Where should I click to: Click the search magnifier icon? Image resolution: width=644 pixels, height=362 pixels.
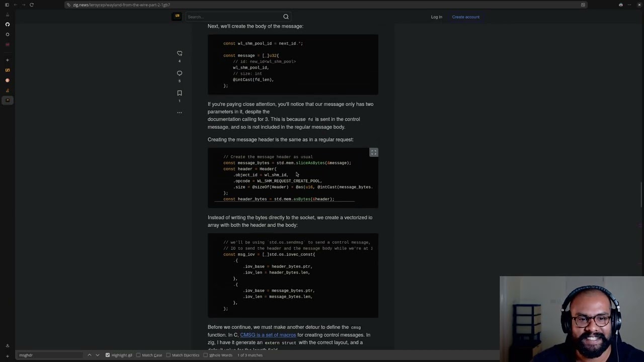[286, 17]
